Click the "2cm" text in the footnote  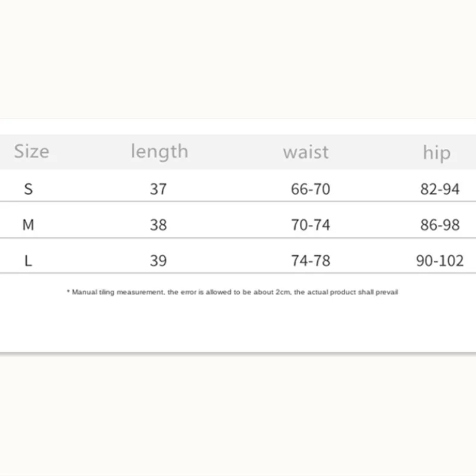283,292
